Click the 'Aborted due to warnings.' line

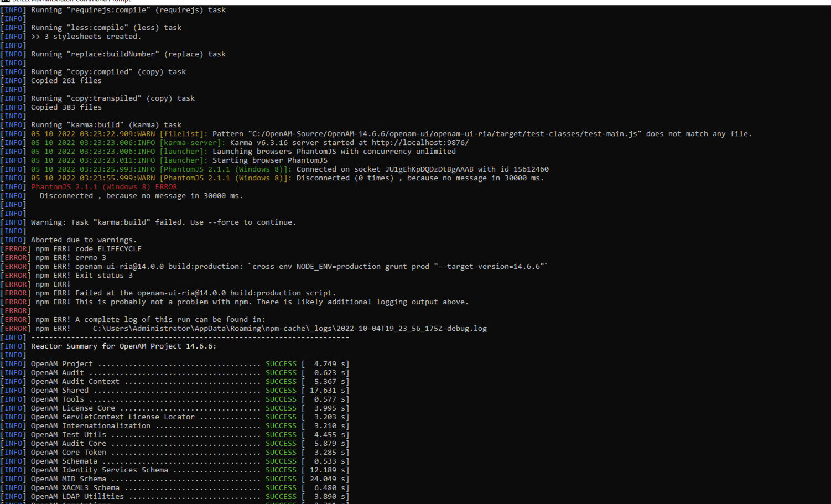[69, 240]
